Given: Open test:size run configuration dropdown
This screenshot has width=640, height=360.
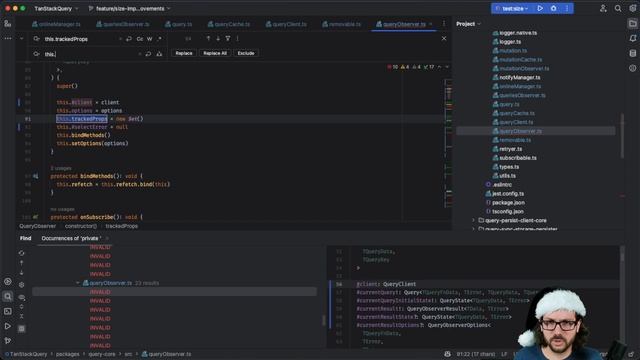Looking at the screenshot, I should coord(513,8).
